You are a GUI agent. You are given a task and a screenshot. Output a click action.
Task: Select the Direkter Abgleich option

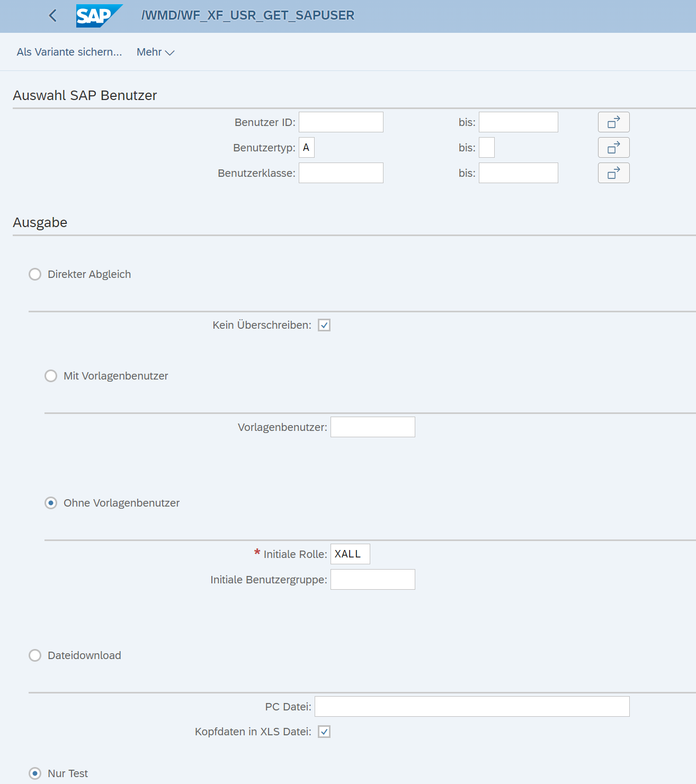pos(35,274)
